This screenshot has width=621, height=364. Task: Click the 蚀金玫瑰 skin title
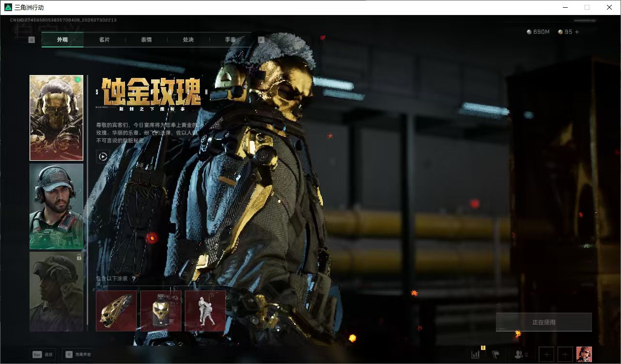pyautogui.click(x=151, y=92)
